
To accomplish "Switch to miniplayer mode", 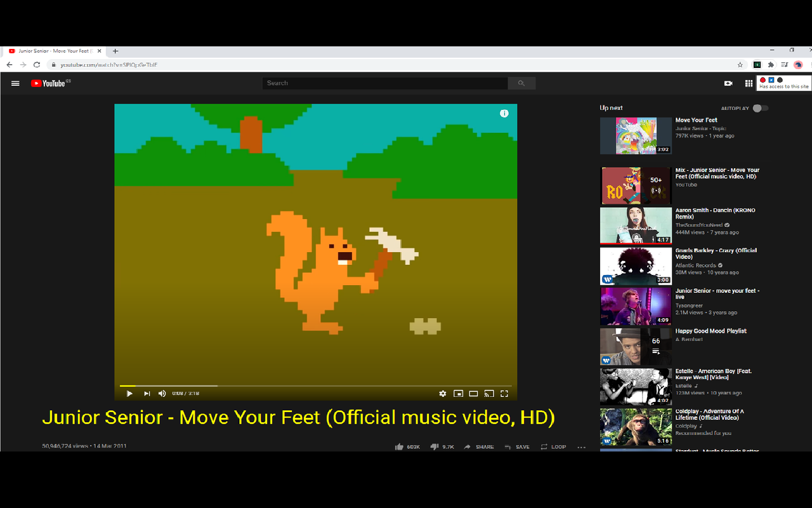I will pos(458,394).
